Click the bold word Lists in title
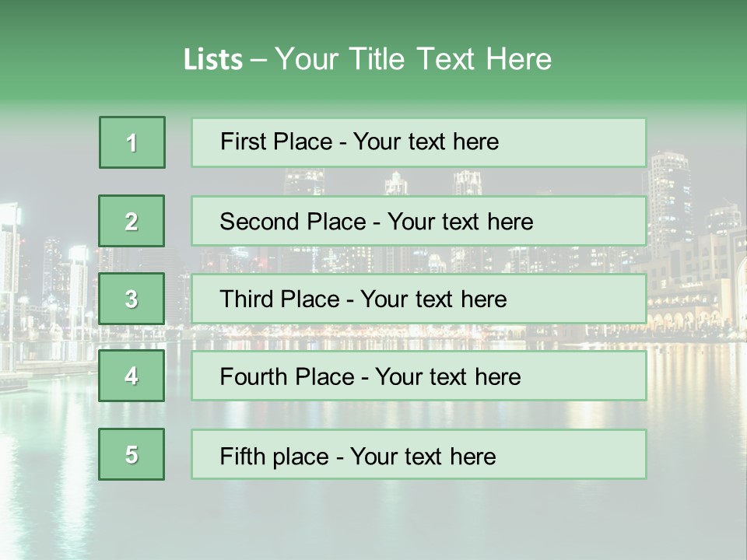The width and height of the screenshot is (747, 560). 213,60
